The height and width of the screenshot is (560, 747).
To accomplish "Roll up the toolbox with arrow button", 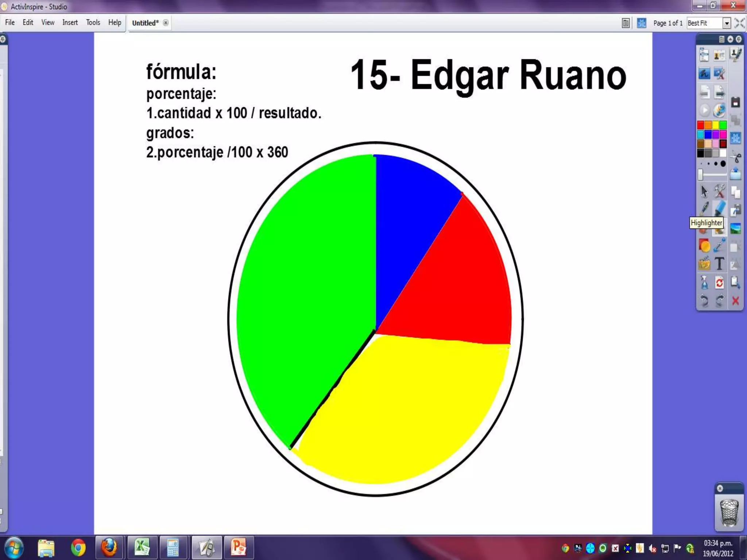I will pyautogui.click(x=730, y=39).
